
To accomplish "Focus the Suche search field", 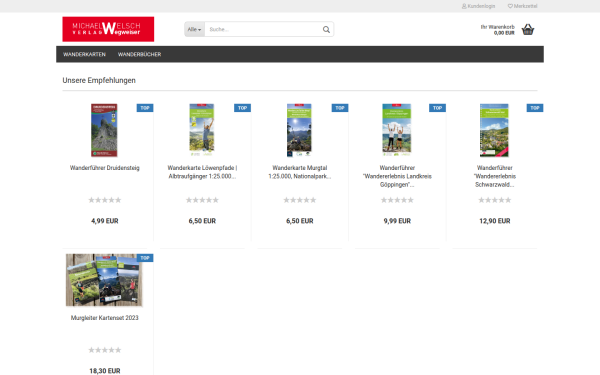I will click(263, 29).
